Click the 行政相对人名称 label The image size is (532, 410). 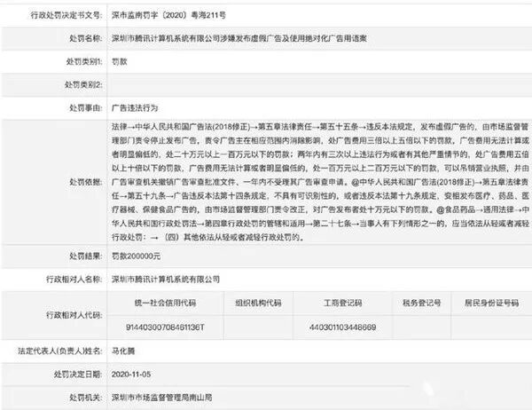pyautogui.click(x=74, y=280)
